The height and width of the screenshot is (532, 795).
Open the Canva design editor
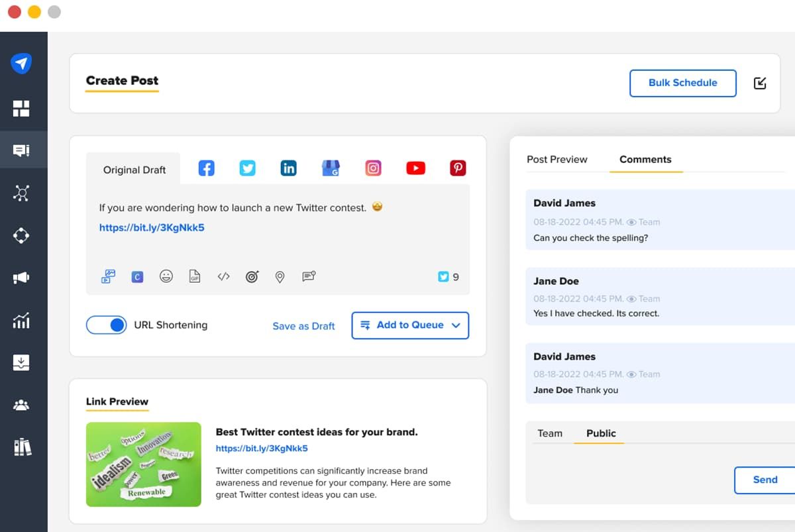tap(137, 276)
